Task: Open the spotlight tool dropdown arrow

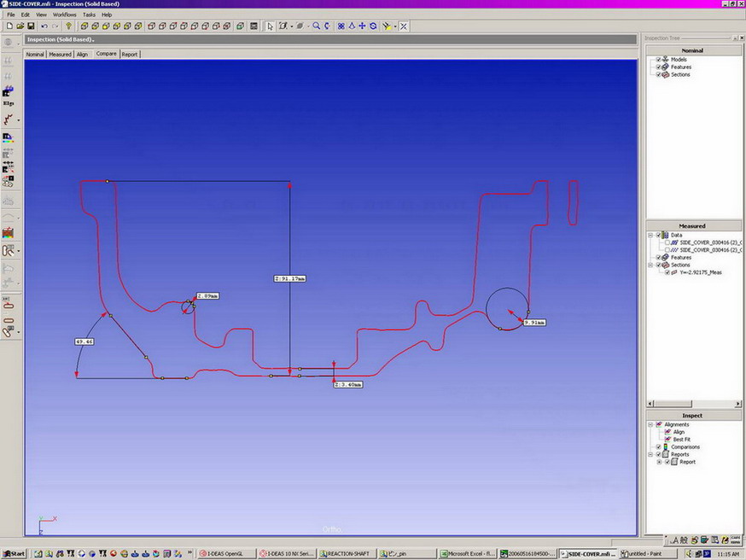Action: (x=395, y=26)
